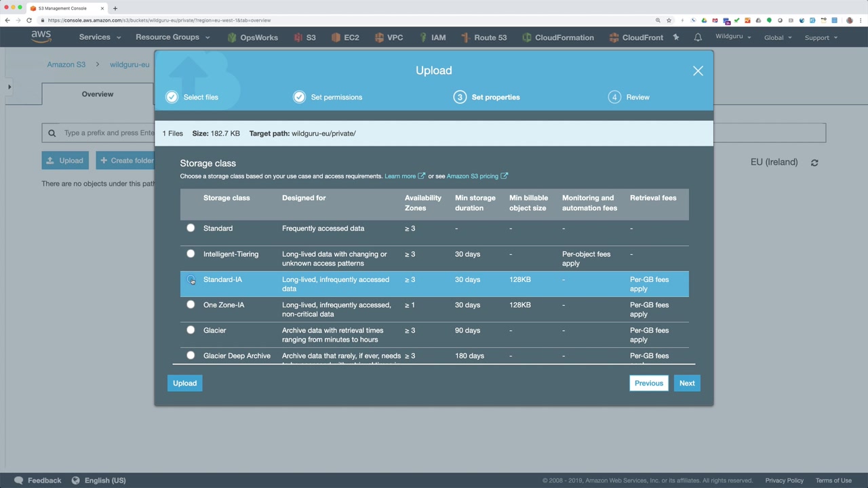Select the Intelligent-Tiering storage class radio

pos(191,254)
